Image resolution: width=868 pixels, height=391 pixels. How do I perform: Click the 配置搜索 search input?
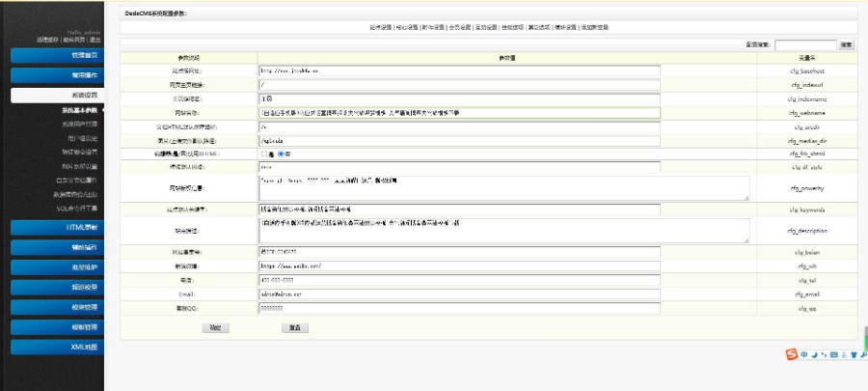tap(805, 44)
